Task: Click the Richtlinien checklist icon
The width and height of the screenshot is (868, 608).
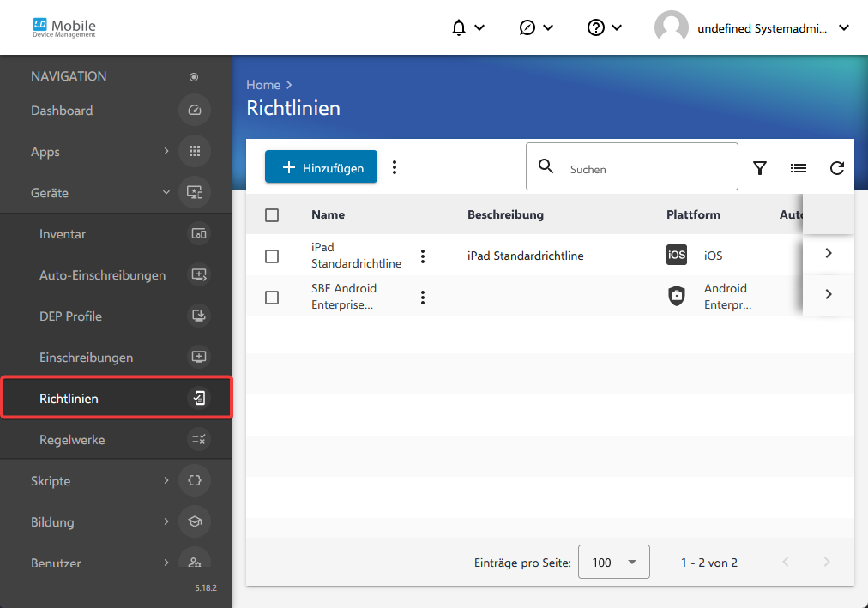Action: tap(199, 398)
